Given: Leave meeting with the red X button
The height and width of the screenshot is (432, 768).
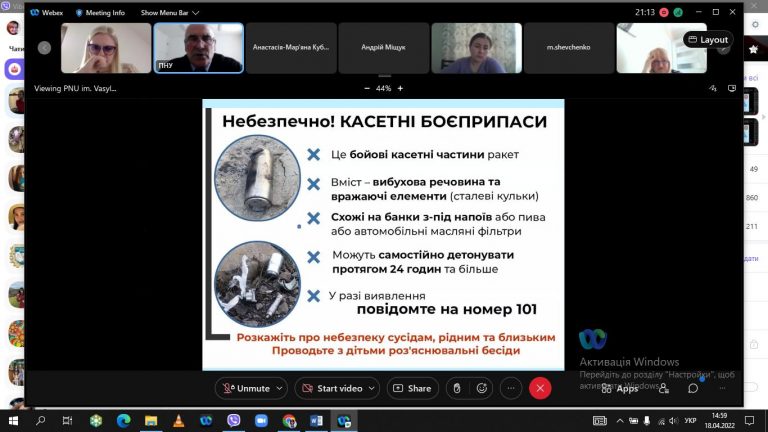Looking at the screenshot, I should (540, 388).
